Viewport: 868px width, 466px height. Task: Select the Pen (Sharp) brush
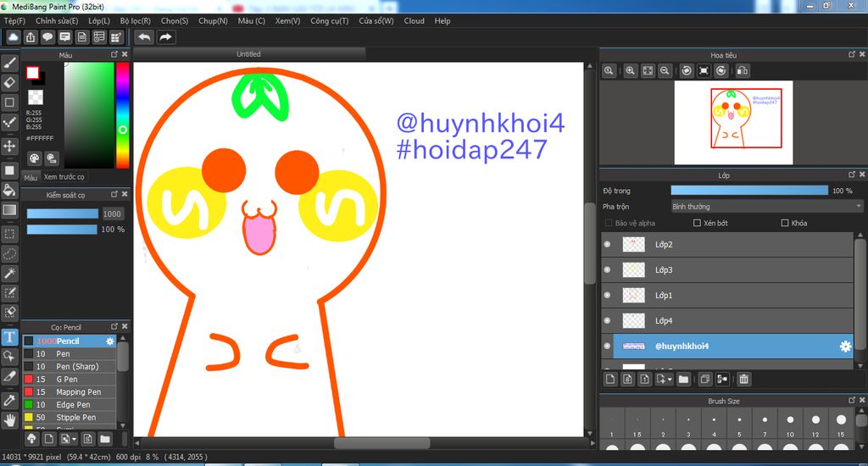pos(70,367)
